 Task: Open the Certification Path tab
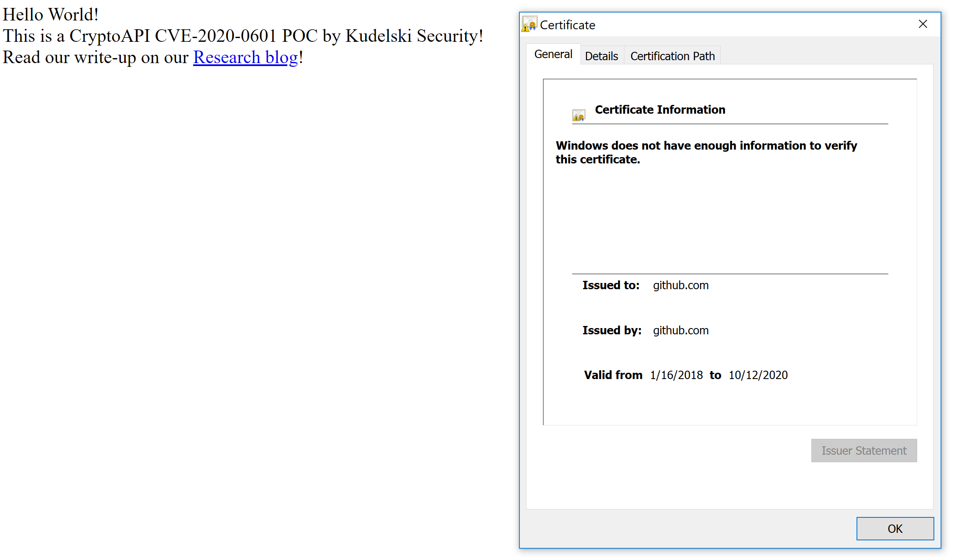tap(672, 56)
